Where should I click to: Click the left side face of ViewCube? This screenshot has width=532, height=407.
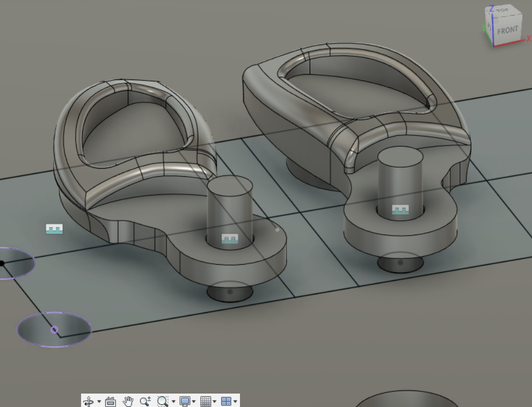[x=489, y=26]
